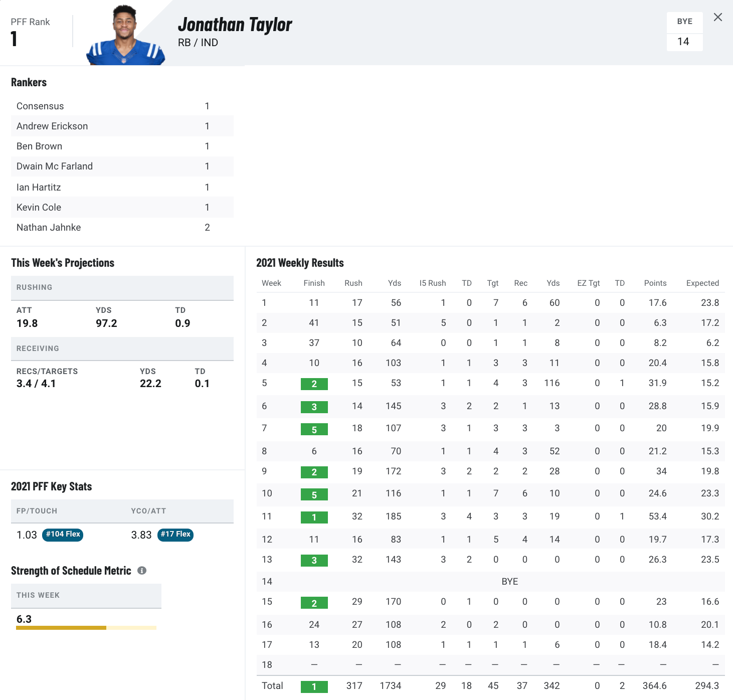Click the green finish badge in week 5
This screenshot has width=733, height=700.
[x=314, y=384]
